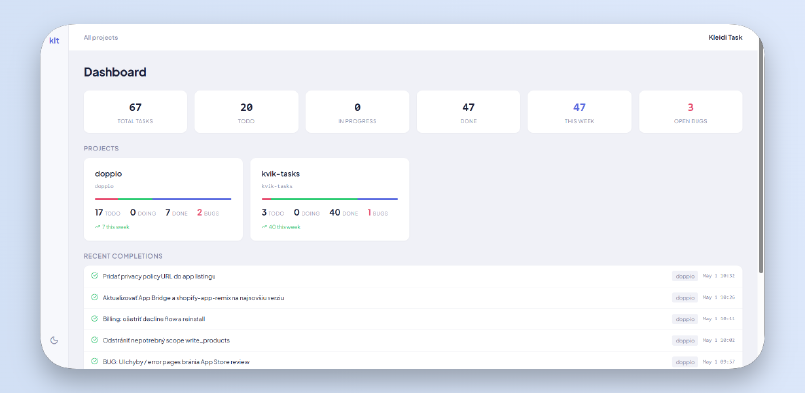
Task: Click the klt logo in the sidebar
Action: [54, 41]
